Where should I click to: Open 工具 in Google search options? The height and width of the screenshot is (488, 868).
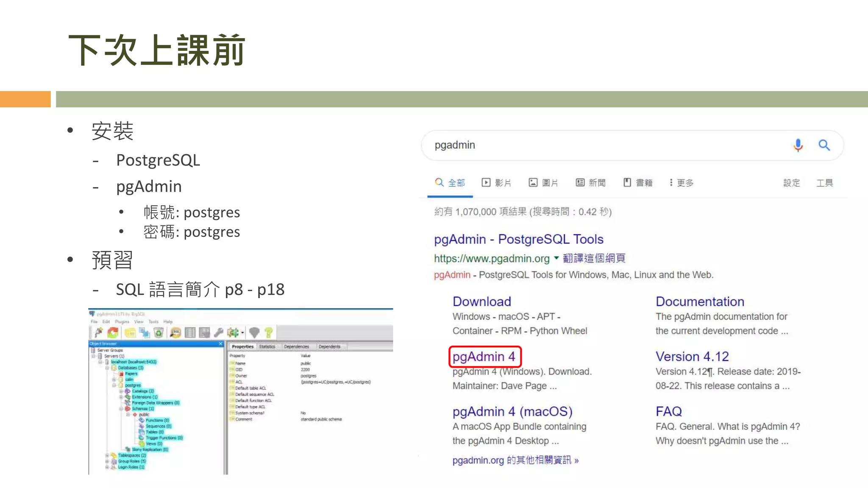point(825,183)
